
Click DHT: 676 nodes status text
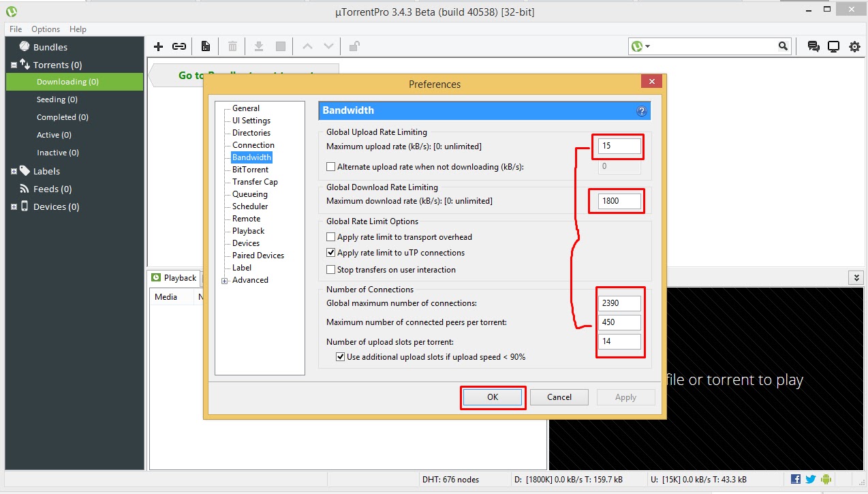(450, 480)
